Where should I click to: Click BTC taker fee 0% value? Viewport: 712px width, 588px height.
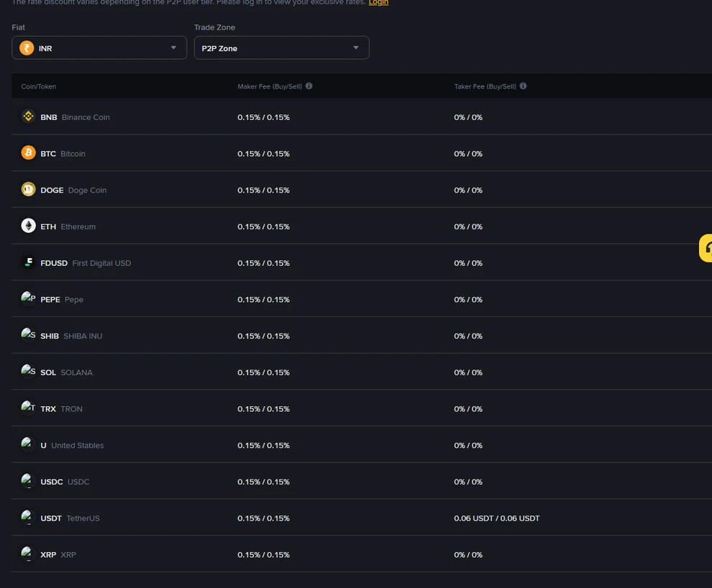[468, 154]
